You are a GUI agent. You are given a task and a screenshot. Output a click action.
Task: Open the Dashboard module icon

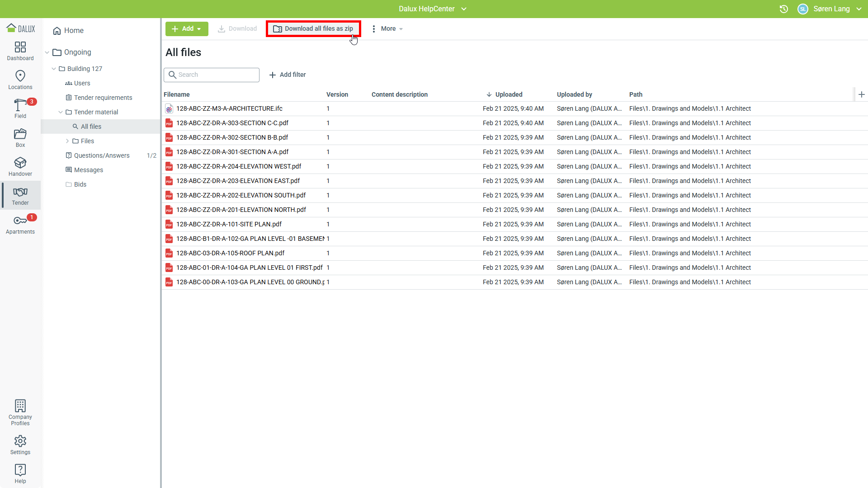click(x=20, y=47)
